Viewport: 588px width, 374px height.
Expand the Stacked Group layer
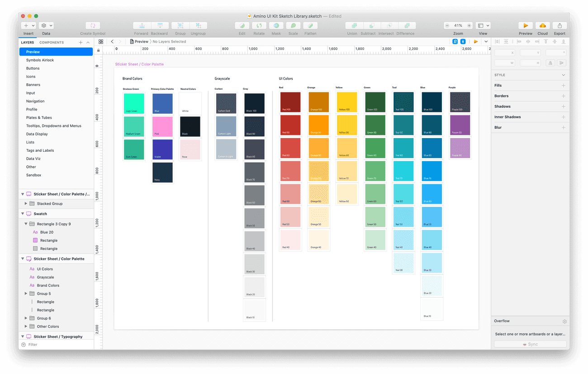tap(26, 204)
